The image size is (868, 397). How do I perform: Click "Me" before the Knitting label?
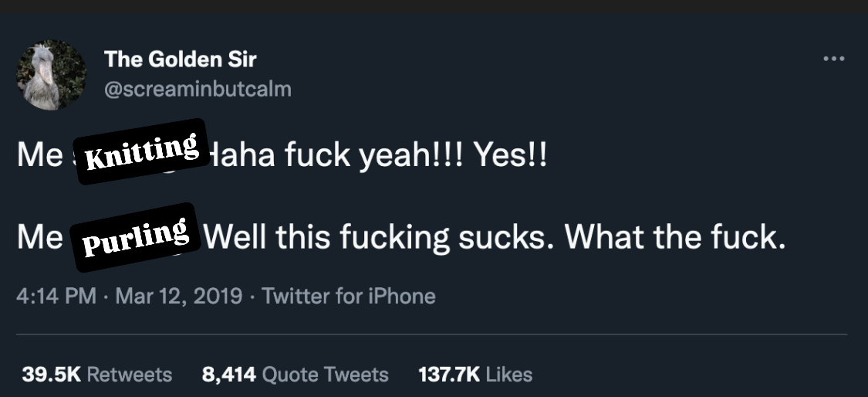coord(39,156)
